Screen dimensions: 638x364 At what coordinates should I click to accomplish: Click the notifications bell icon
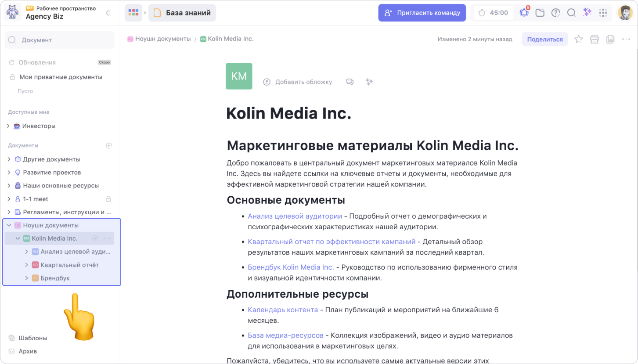point(524,13)
